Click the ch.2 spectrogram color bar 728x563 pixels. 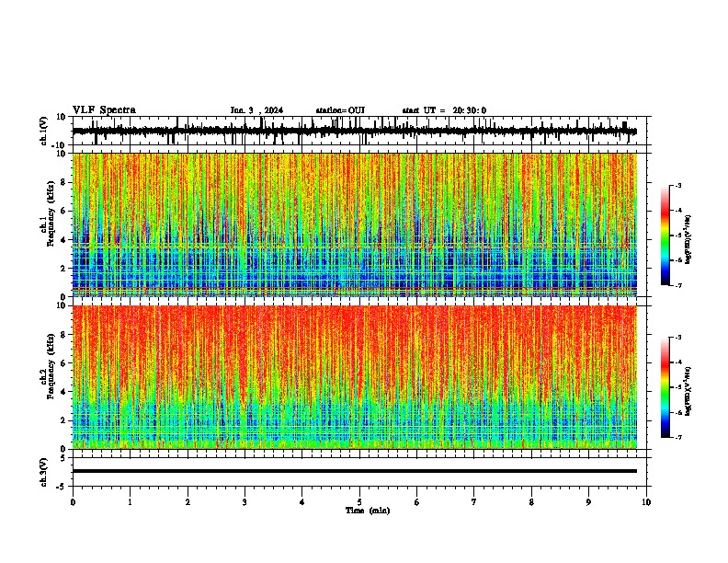pos(665,387)
